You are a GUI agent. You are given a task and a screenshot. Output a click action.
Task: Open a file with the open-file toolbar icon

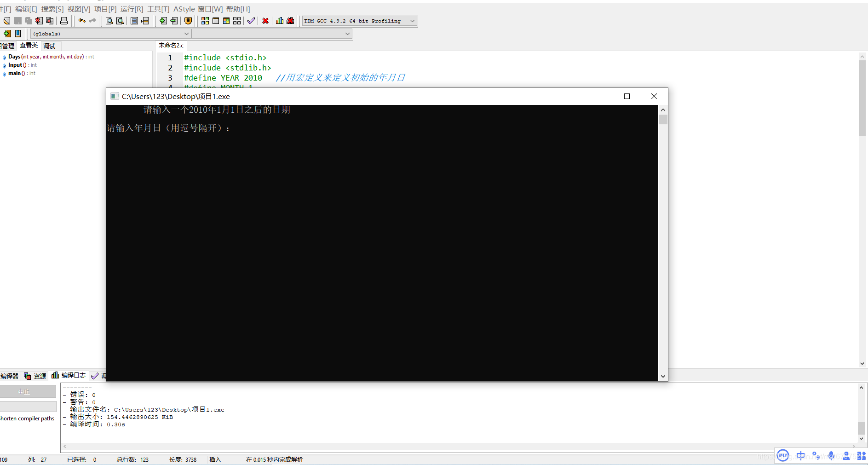[x=7, y=21]
